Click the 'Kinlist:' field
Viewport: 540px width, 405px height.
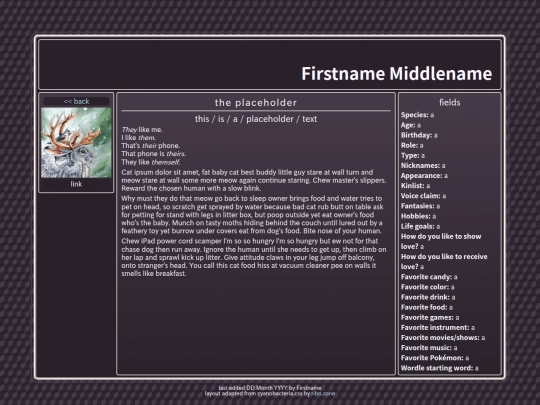pos(415,186)
